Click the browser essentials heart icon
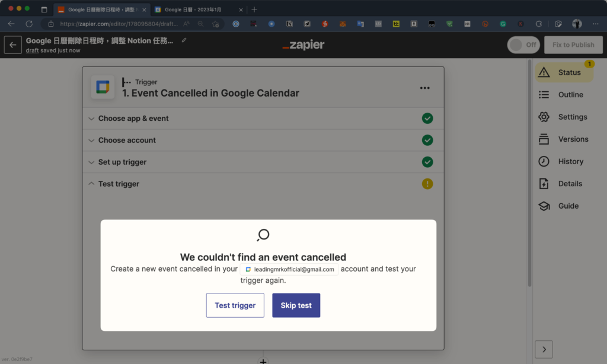Image resolution: width=607 pixels, height=364 pixels. [558, 24]
